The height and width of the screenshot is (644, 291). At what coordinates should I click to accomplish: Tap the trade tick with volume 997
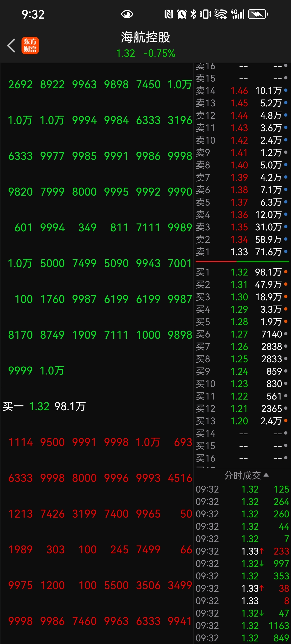coord(242,563)
